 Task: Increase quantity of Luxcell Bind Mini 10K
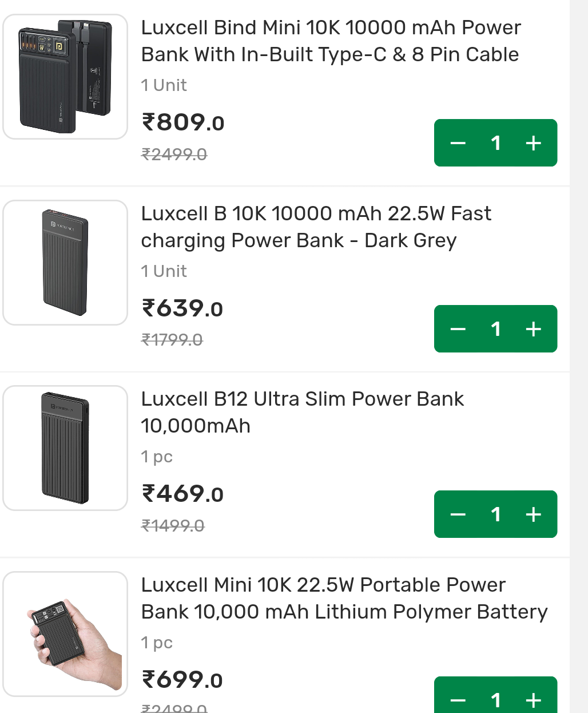click(x=533, y=142)
